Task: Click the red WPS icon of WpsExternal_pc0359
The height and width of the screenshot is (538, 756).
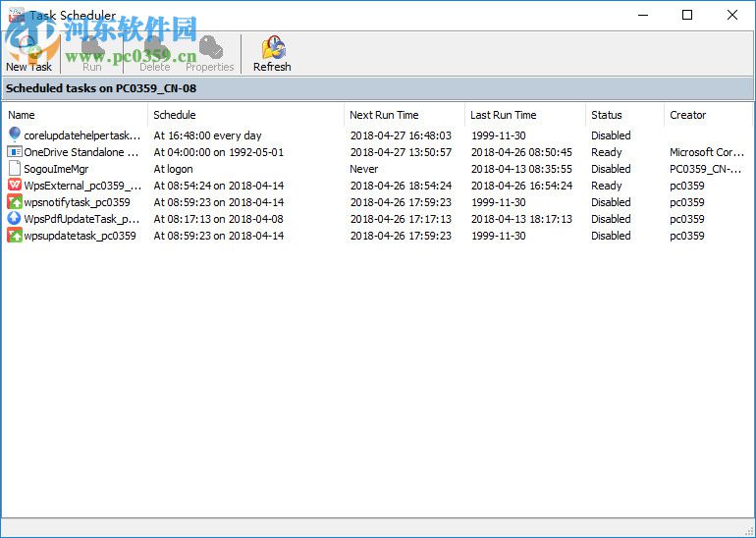Action: (15, 185)
